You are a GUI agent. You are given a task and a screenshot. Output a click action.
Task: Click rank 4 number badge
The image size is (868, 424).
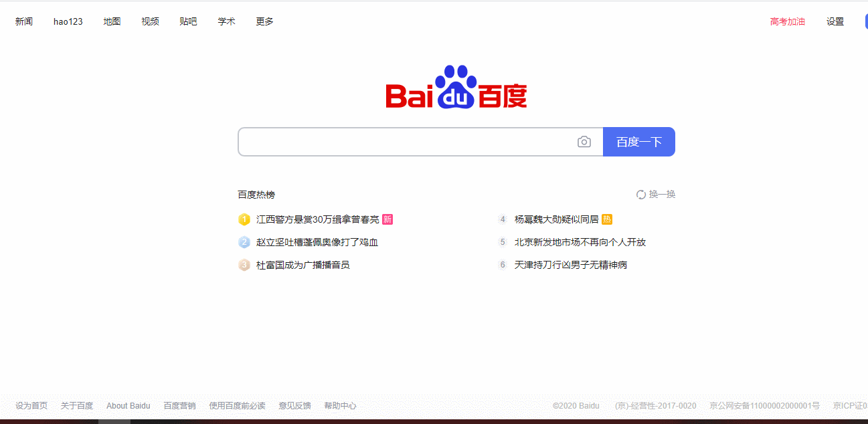(503, 219)
